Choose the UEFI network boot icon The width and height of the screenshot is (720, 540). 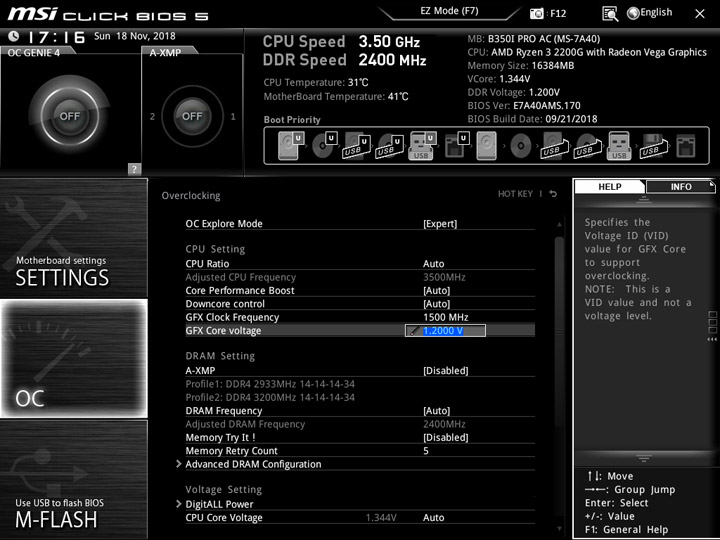[x=457, y=146]
